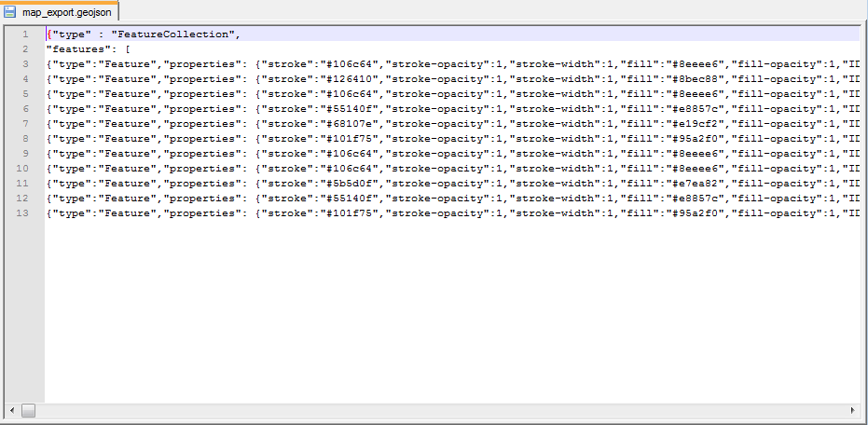Click stroke value "#55140f" on line 12
The height and width of the screenshot is (425, 868).
(351, 199)
